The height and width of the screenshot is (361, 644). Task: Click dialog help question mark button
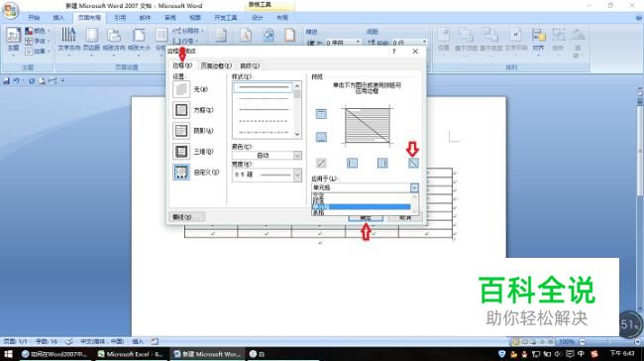tap(394, 52)
